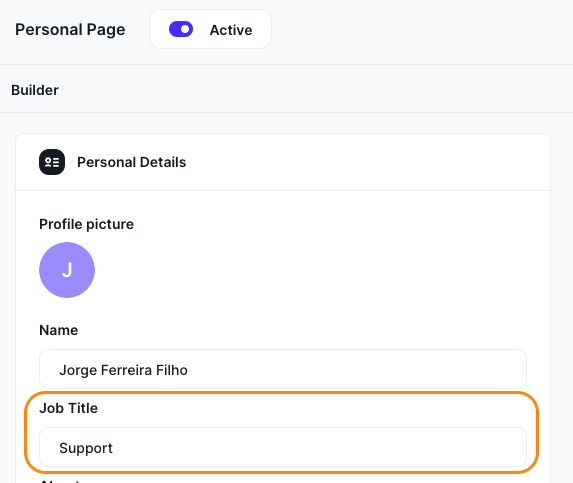Screen dimensions: 573x483
Task: Click the Name field label
Action: click(58, 330)
